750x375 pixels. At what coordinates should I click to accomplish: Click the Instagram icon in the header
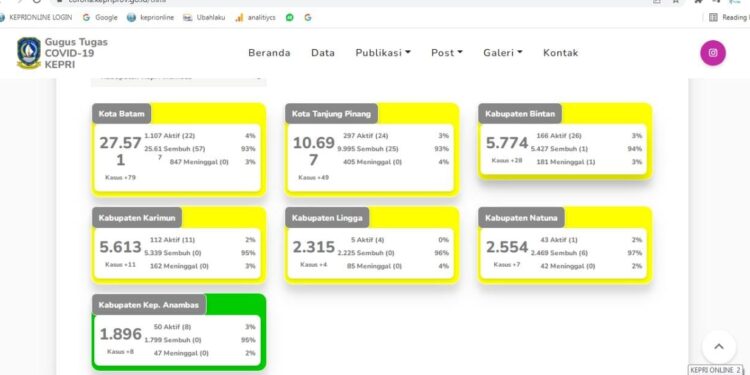coord(713,53)
